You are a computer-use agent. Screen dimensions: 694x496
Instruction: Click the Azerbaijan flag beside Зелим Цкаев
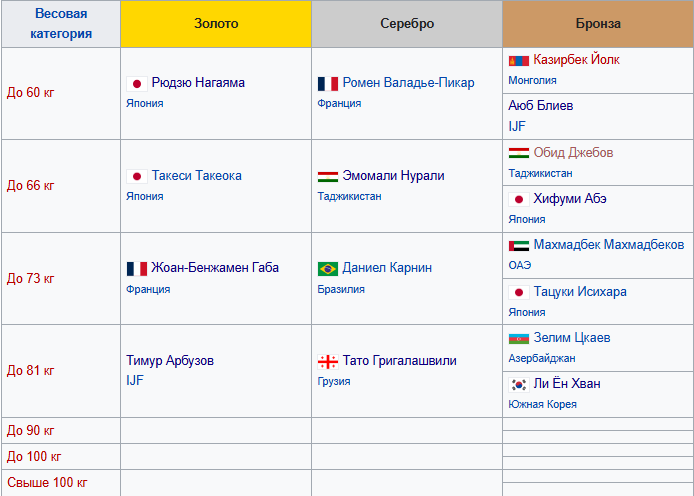tap(519, 338)
